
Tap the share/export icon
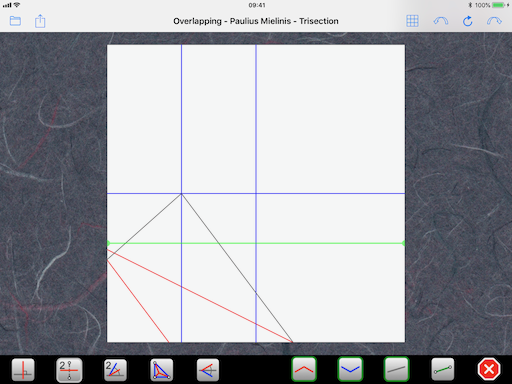pos(40,21)
